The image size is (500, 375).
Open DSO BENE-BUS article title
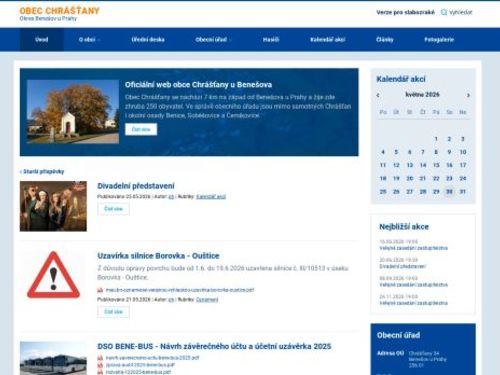tap(214, 346)
